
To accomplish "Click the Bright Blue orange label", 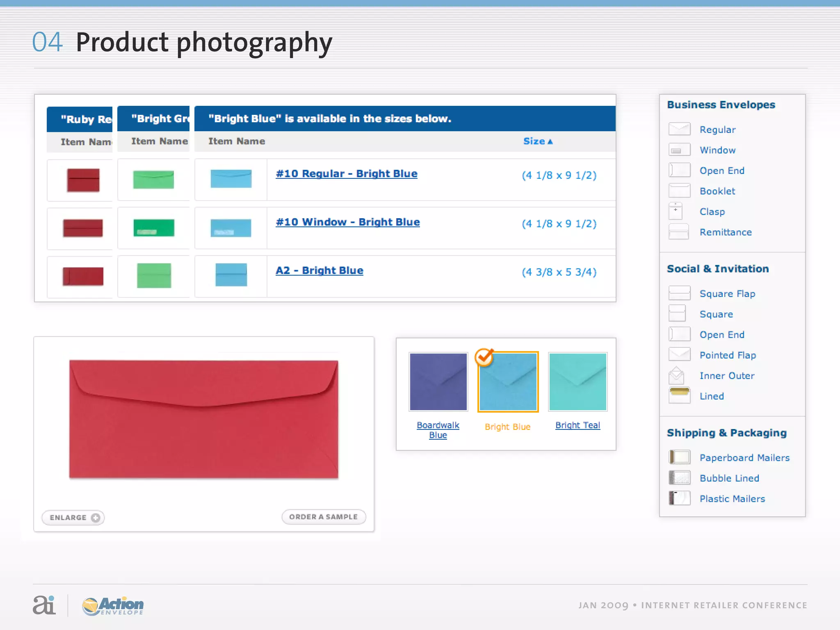I will (508, 427).
